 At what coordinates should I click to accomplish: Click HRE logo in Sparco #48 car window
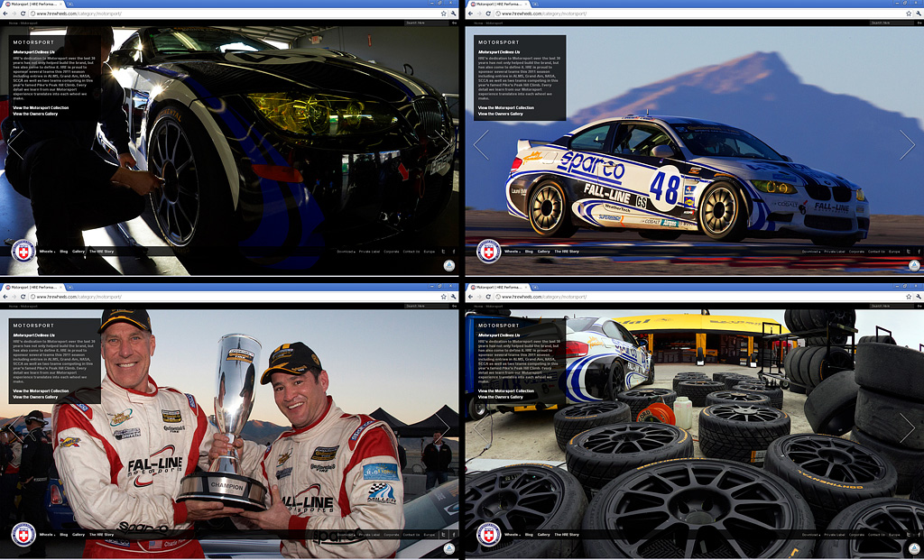coord(488,251)
